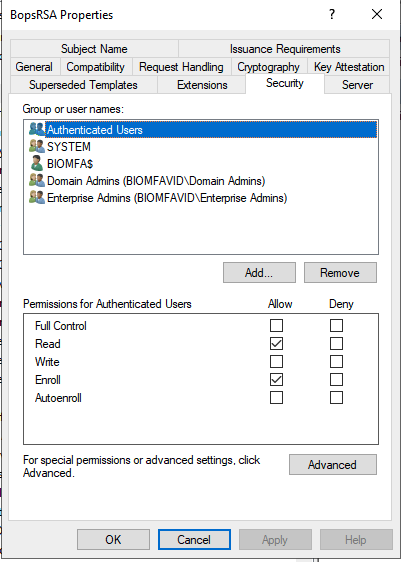Open the Extensions tab
401x562 pixels.
coord(202,85)
